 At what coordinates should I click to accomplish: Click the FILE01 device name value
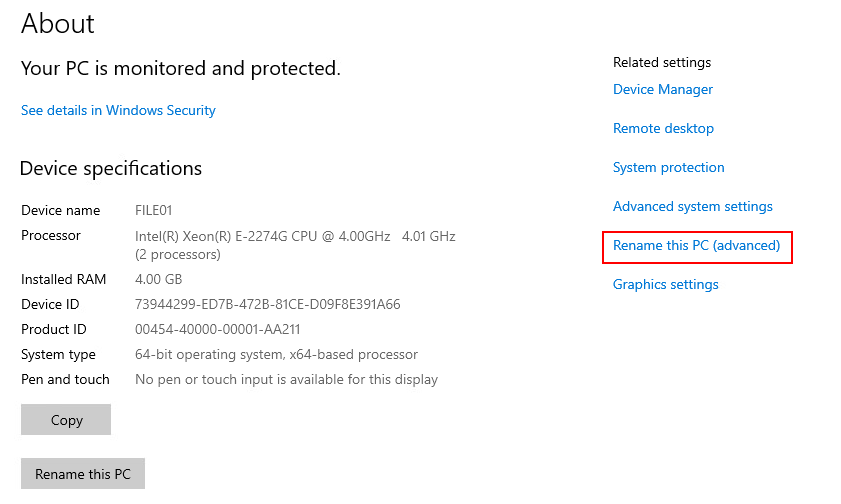tap(153, 210)
